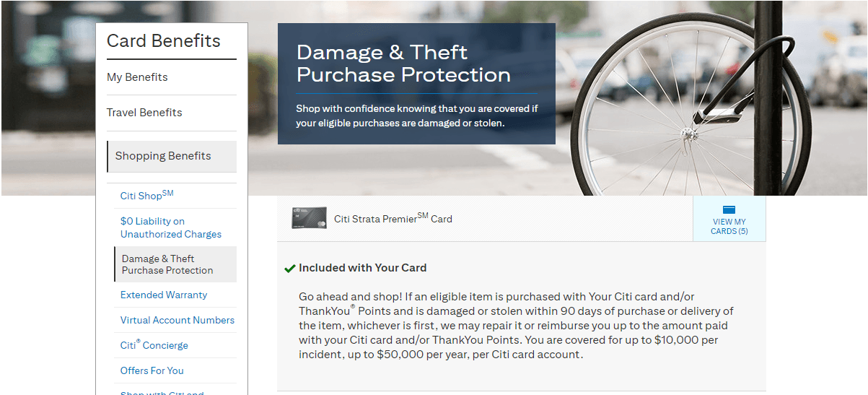The width and height of the screenshot is (868, 395).
Task: Click the green checkmark icon
Action: [x=290, y=269]
